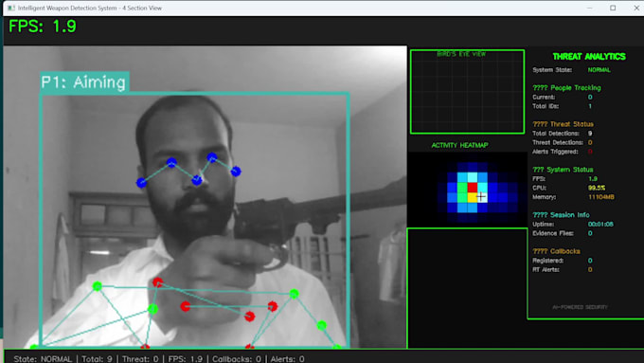
Task: Click 'FPS: 1.9' in the bottom status bar
Action: click(186, 358)
